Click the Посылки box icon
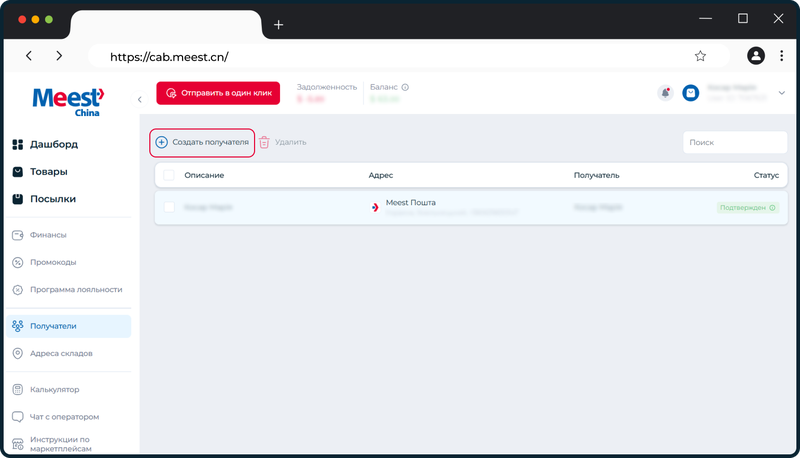 (x=18, y=199)
